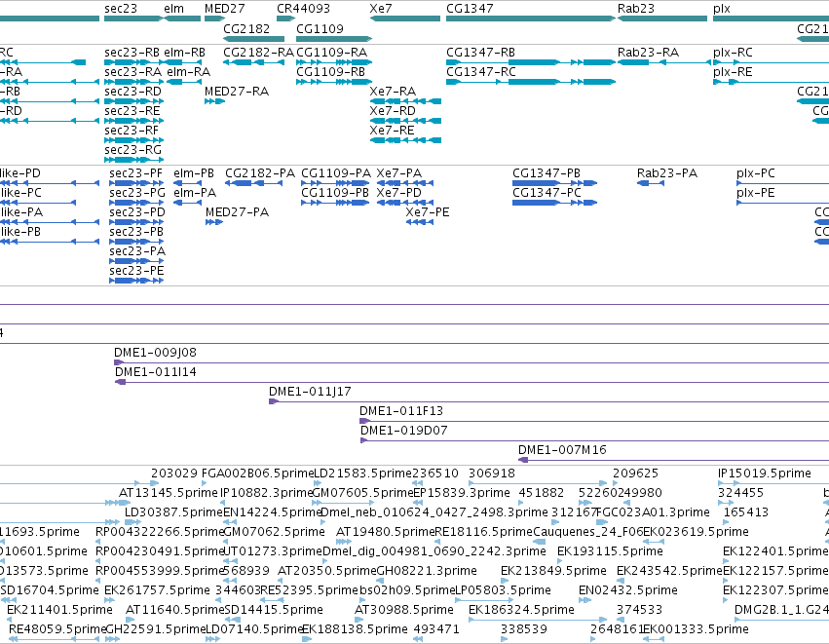The height and width of the screenshot is (644, 829).
Task: Select transcript CG1347-RC
Action: click(531, 82)
